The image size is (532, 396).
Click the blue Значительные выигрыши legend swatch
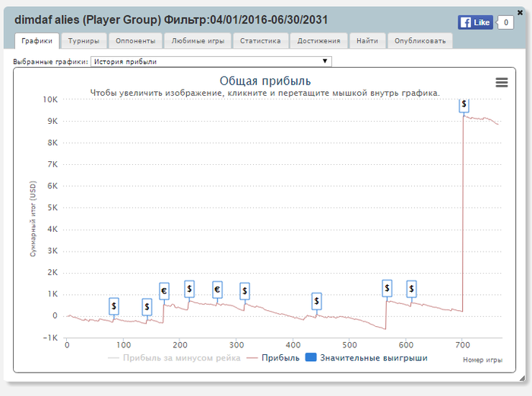(311, 357)
